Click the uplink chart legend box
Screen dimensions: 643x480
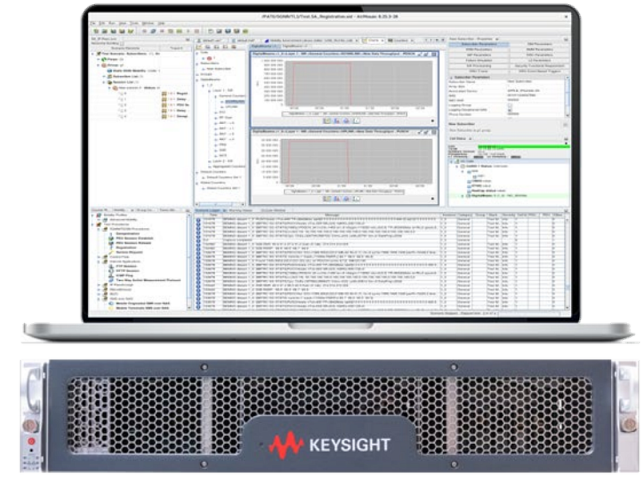(x=344, y=191)
